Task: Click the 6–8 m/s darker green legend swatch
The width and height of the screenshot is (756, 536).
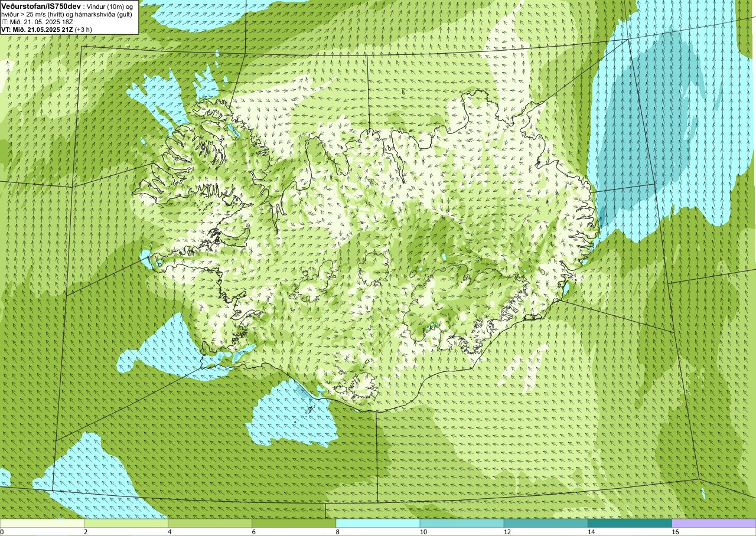Action: click(294, 523)
